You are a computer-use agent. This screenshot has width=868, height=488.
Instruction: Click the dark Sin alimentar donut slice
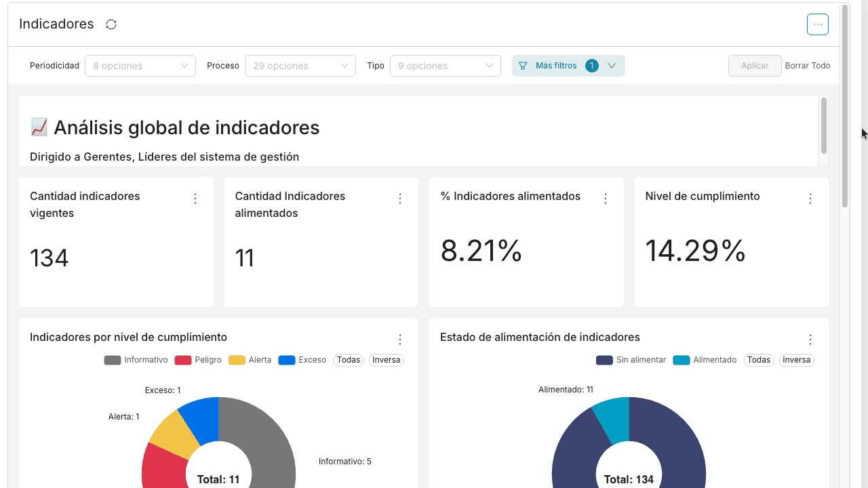pos(678,441)
